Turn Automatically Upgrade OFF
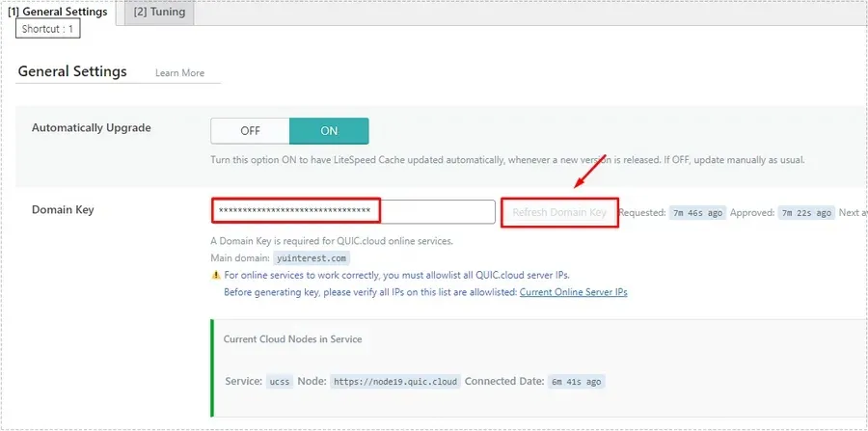The height and width of the screenshot is (431, 868). [250, 131]
